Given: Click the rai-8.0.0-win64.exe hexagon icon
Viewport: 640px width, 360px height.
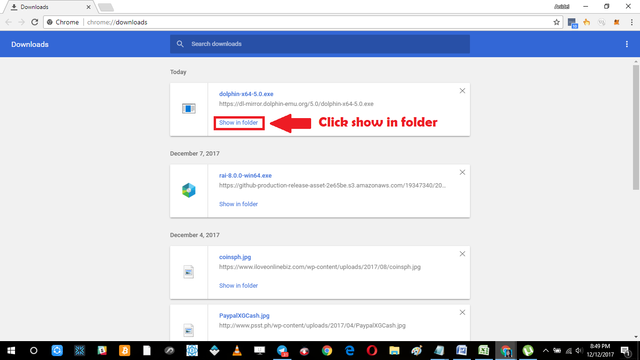Looking at the screenshot, I should [x=189, y=190].
